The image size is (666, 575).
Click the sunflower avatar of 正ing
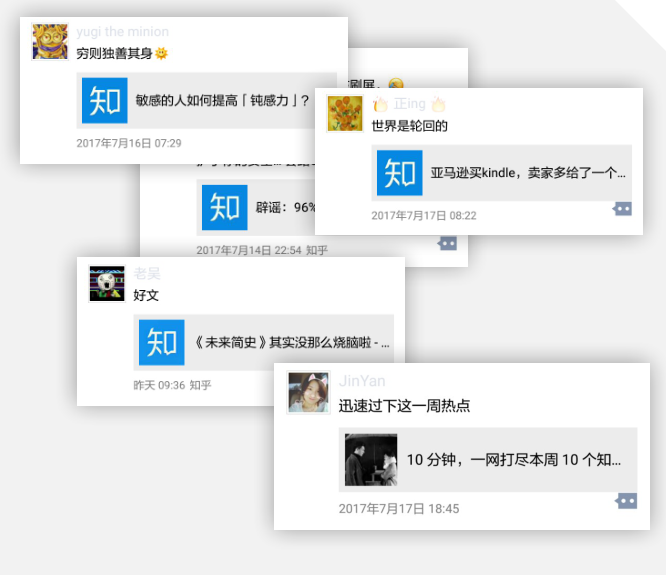345,113
